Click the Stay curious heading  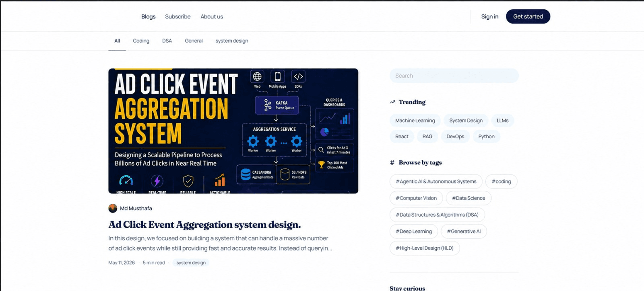(x=407, y=288)
